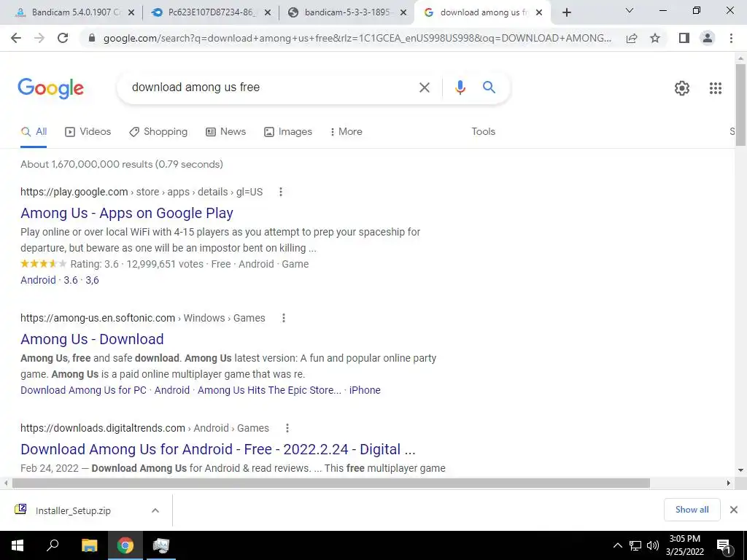Open the tab search dropdown chevron
This screenshot has height=560, width=747.
[x=630, y=10]
